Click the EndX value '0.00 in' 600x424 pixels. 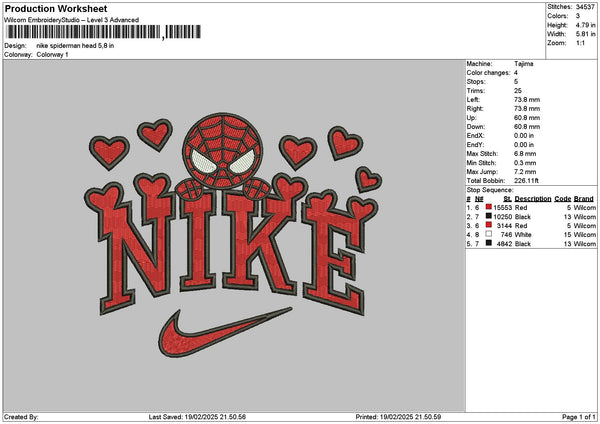524,136
